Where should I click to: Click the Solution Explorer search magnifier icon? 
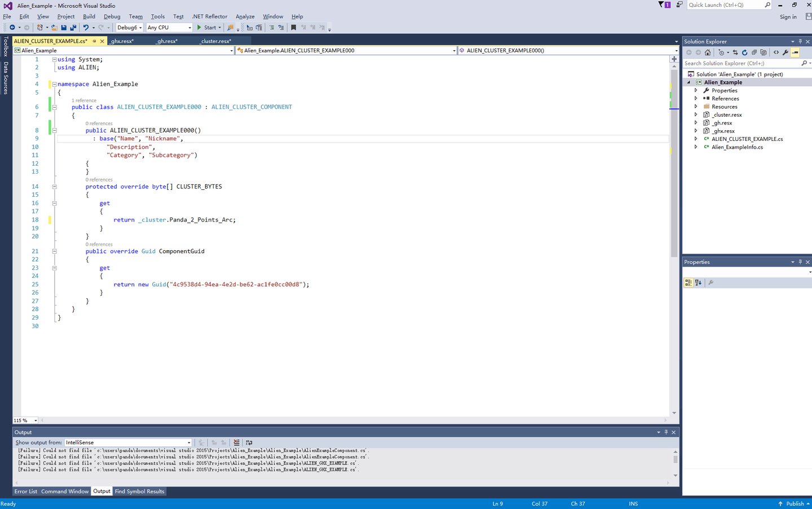point(804,63)
